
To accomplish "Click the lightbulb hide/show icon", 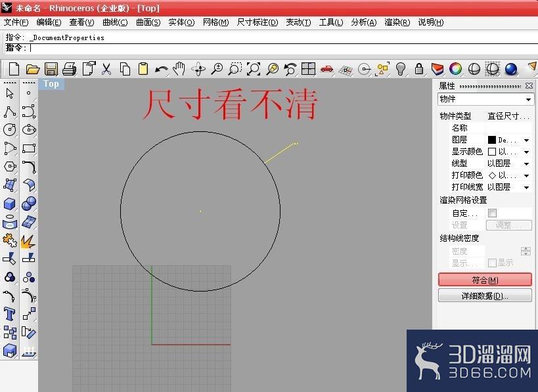I will coord(401,69).
